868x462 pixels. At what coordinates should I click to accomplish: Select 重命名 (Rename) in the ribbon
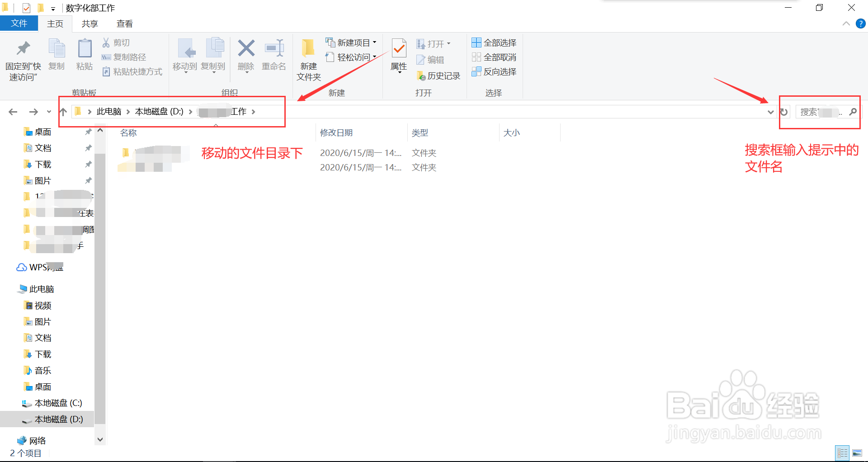(x=274, y=54)
